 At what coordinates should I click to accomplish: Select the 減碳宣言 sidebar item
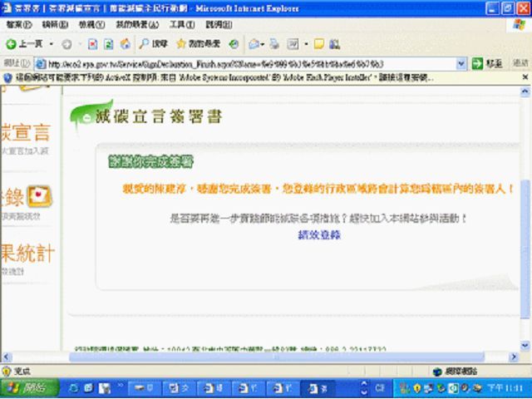click(27, 133)
